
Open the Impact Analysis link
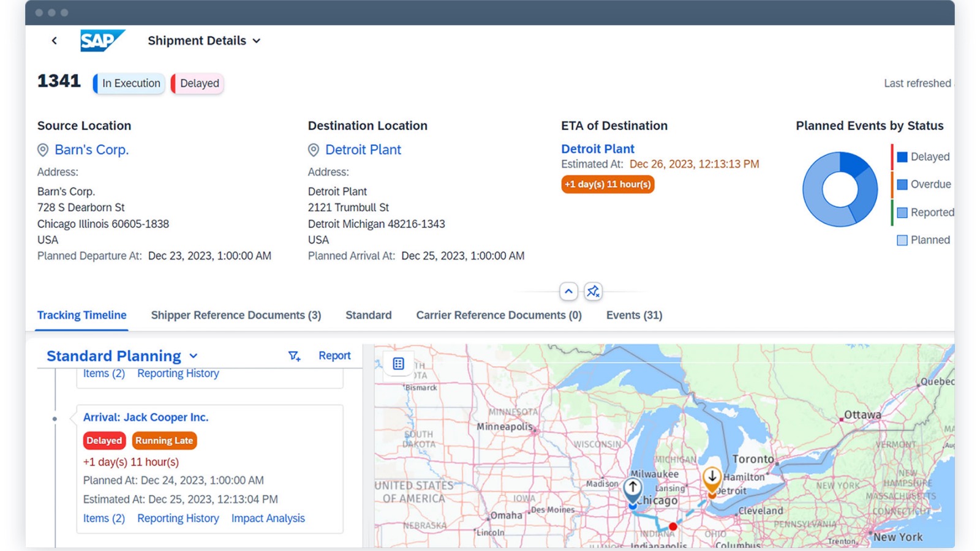coord(268,519)
